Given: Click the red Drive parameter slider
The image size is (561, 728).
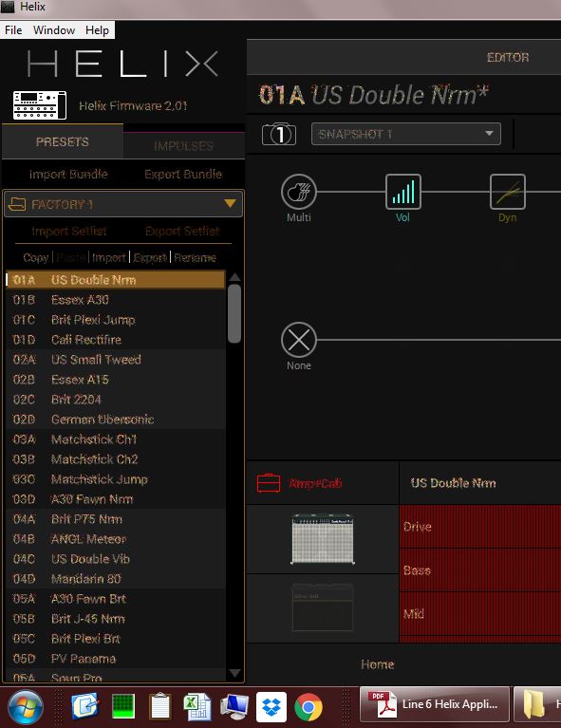Looking at the screenshot, I should pos(480,527).
